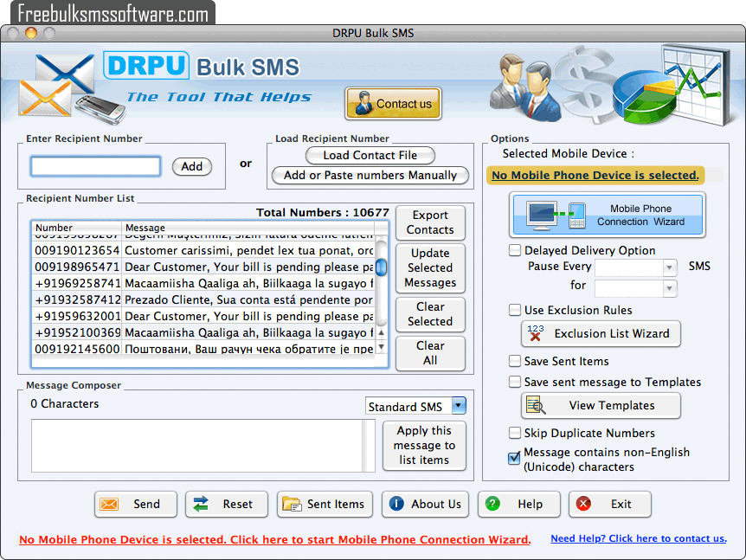Click the Add recipient button
746x560 pixels.
tap(192, 166)
